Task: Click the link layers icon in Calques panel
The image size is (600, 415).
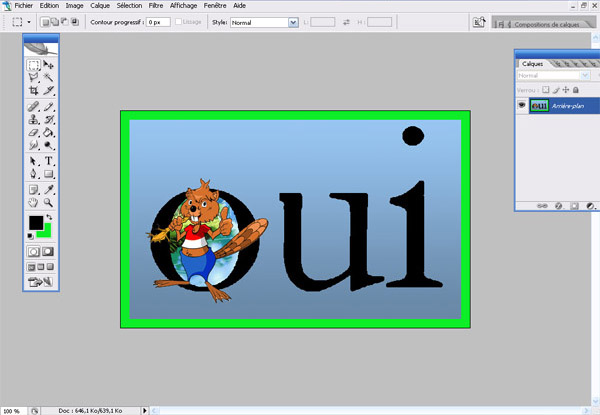Action: [542, 206]
